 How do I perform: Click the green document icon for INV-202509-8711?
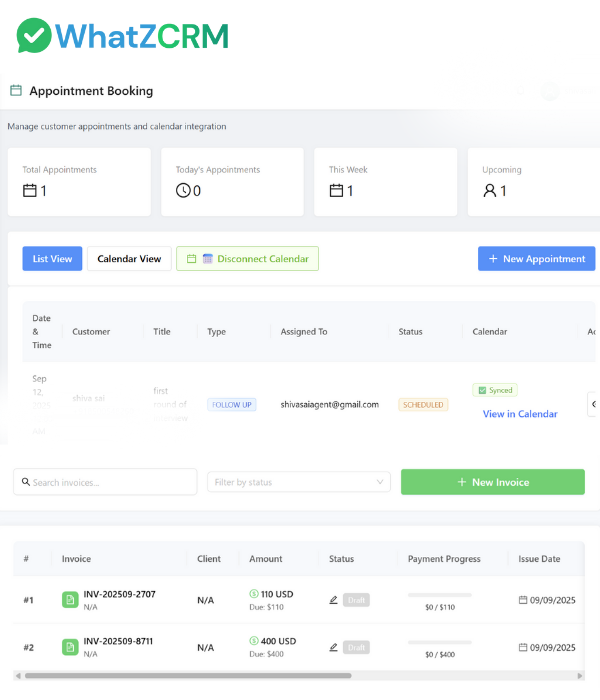70,647
